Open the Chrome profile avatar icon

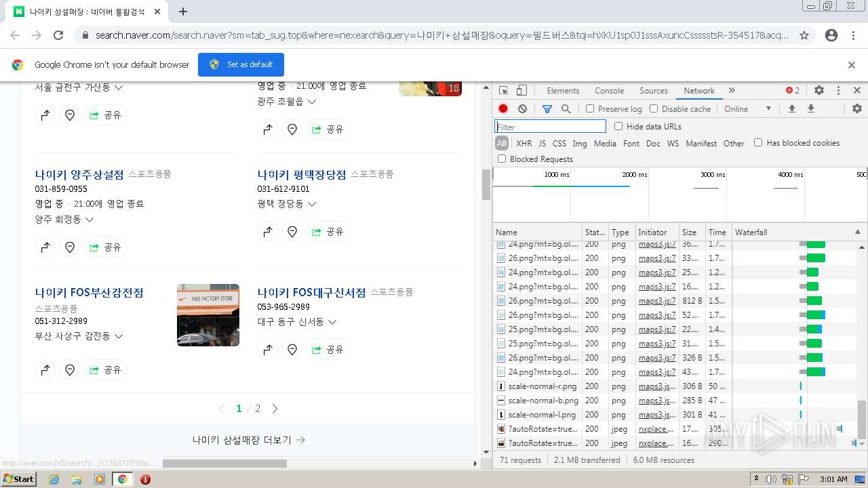pos(831,35)
